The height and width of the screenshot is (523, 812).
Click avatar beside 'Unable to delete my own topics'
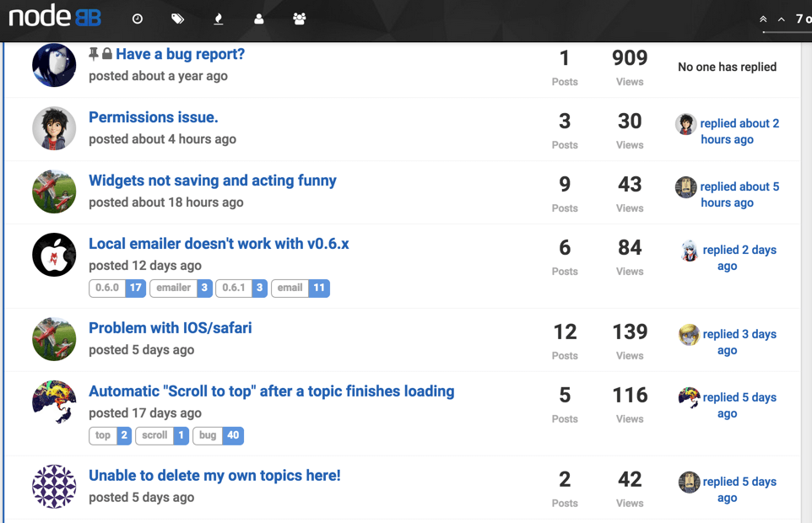pyautogui.click(x=54, y=487)
